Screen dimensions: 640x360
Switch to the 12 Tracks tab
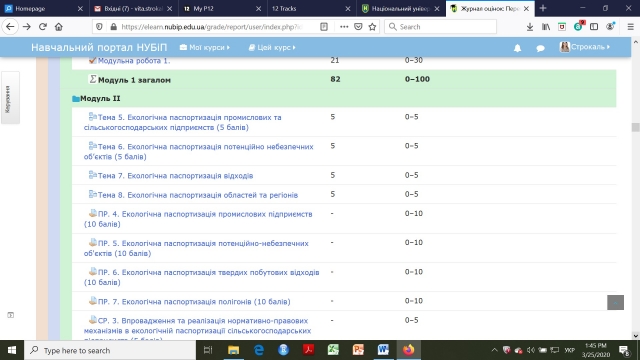click(310, 8)
